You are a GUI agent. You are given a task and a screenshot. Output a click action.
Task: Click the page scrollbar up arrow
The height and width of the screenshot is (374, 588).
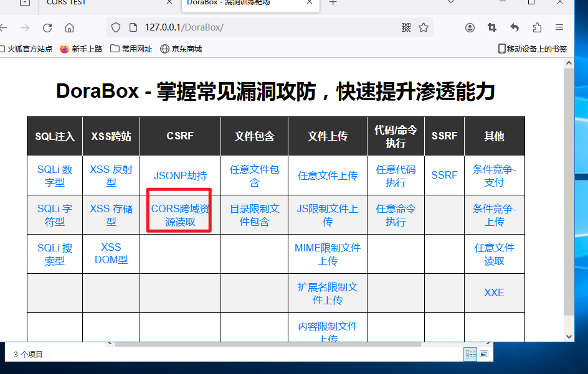pos(569,63)
